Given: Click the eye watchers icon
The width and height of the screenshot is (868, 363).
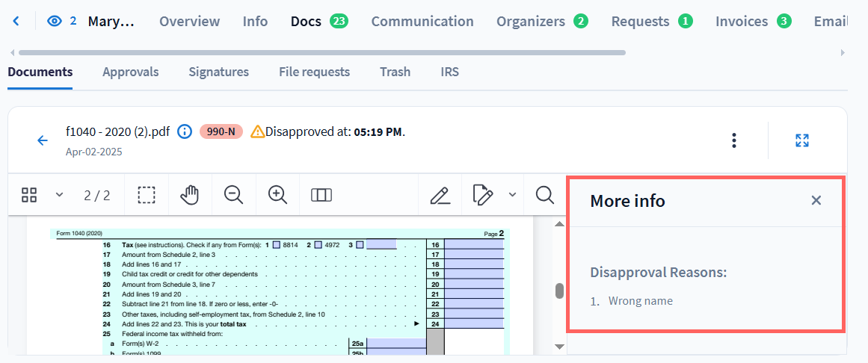Looking at the screenshot, I should 55,21.
